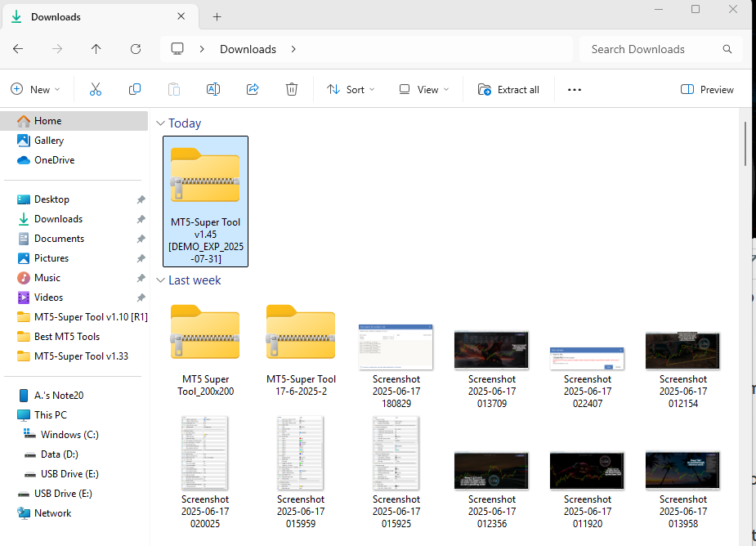Collapse the Today group
Screen dimensions: 756x546
tap(160, 123)
